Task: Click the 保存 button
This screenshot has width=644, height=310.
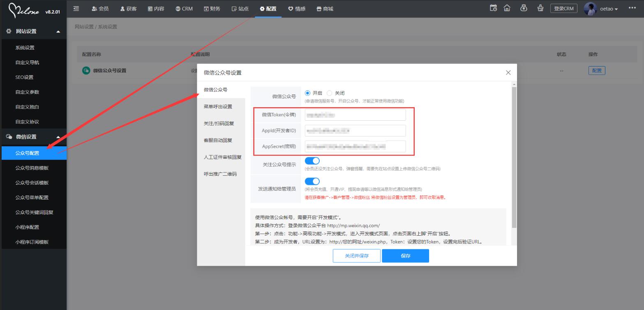Action: 405,255
